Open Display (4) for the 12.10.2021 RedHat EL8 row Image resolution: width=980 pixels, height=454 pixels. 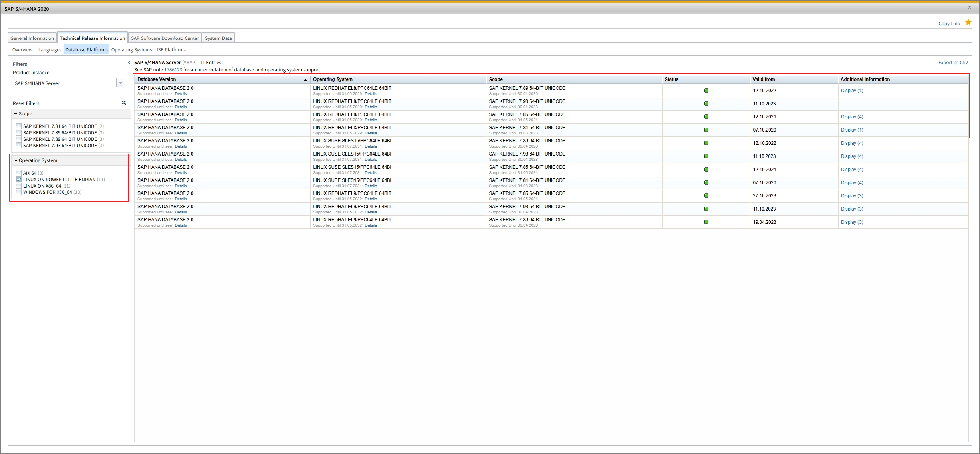852,117
